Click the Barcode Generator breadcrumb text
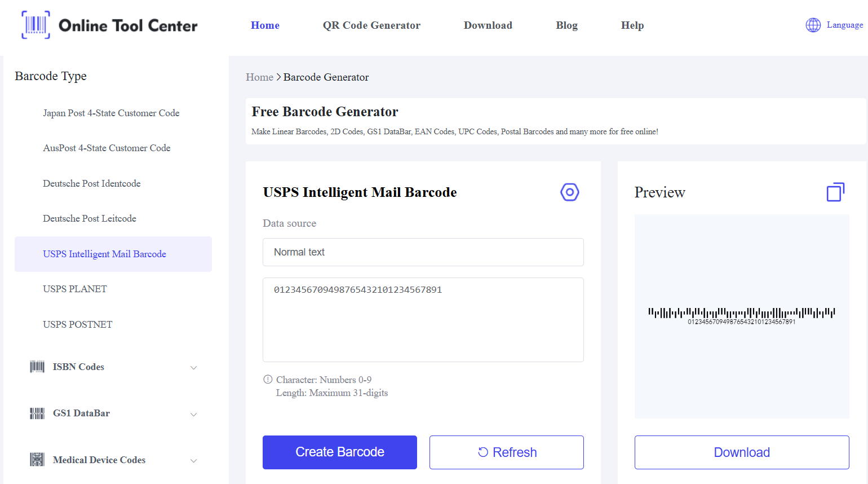Screen dimensions: 868x484 326,77
